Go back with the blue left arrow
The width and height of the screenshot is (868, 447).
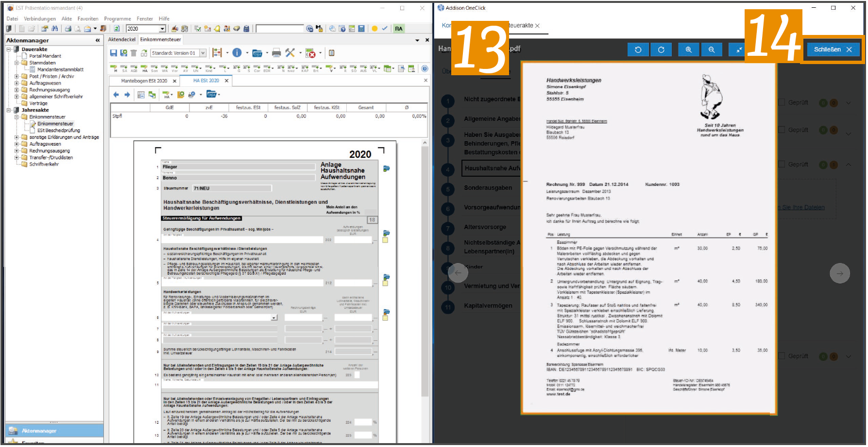click(116, 95)
